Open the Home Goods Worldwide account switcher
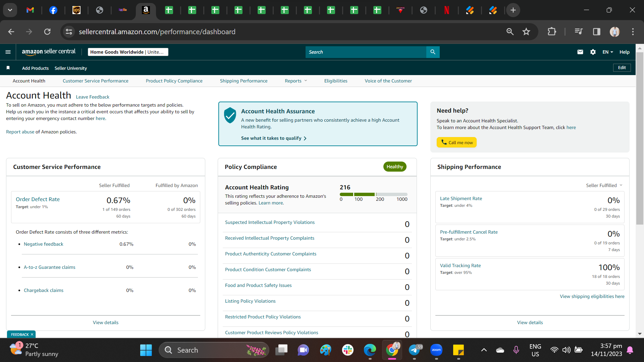Screen dimensions: 644x362 click(128, 52)
